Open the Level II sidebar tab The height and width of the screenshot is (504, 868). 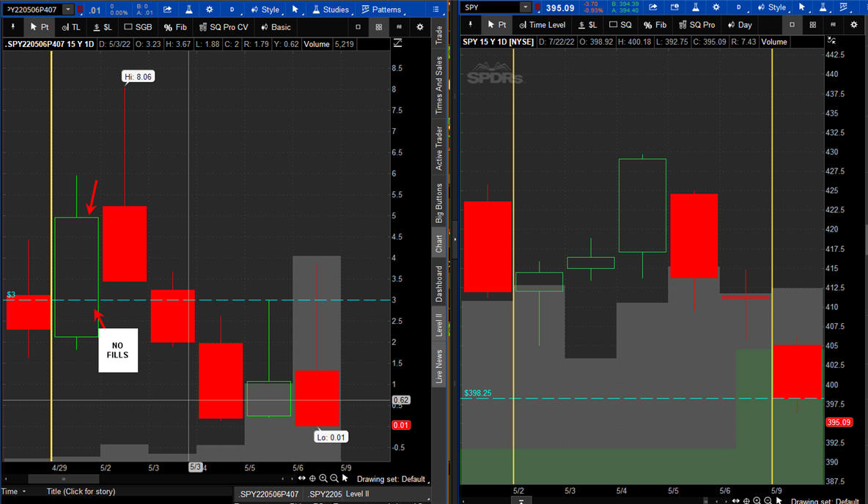439,325
